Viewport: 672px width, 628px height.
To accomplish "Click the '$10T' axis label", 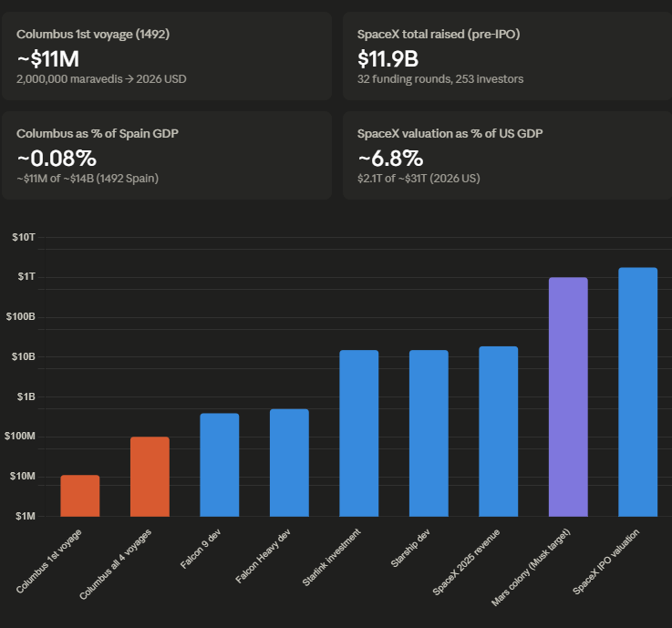I will coord(24,237).
